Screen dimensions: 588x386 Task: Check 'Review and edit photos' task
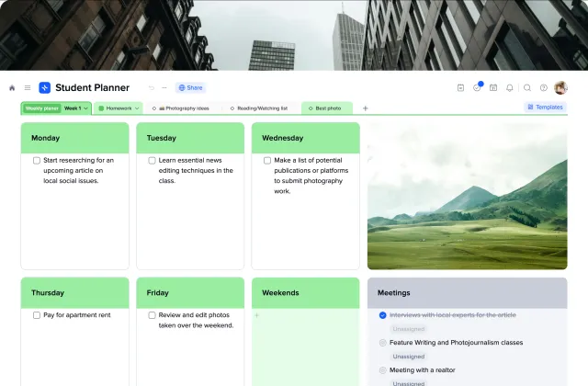coord(152,315)
